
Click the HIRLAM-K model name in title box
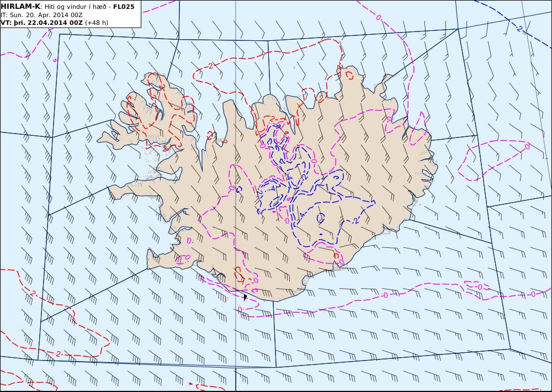pos(20,7)
